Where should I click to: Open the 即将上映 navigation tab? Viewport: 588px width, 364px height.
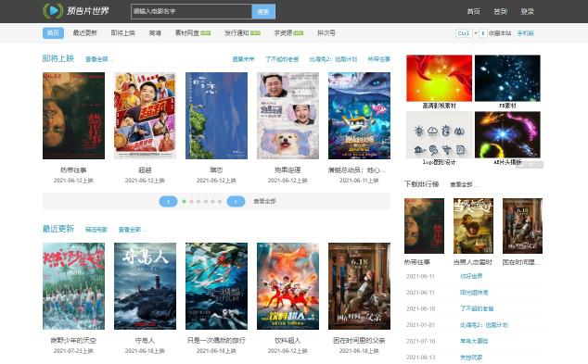pyautogui.click(x=123, y=33)
